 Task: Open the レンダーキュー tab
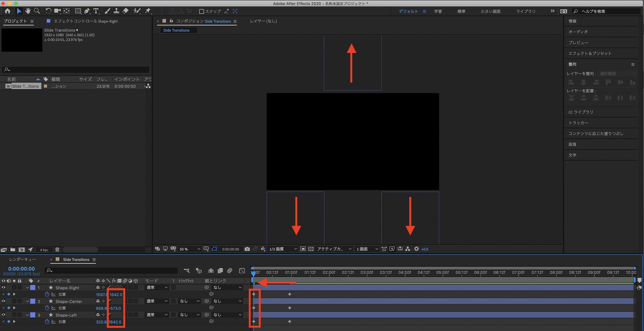(23, 260)
